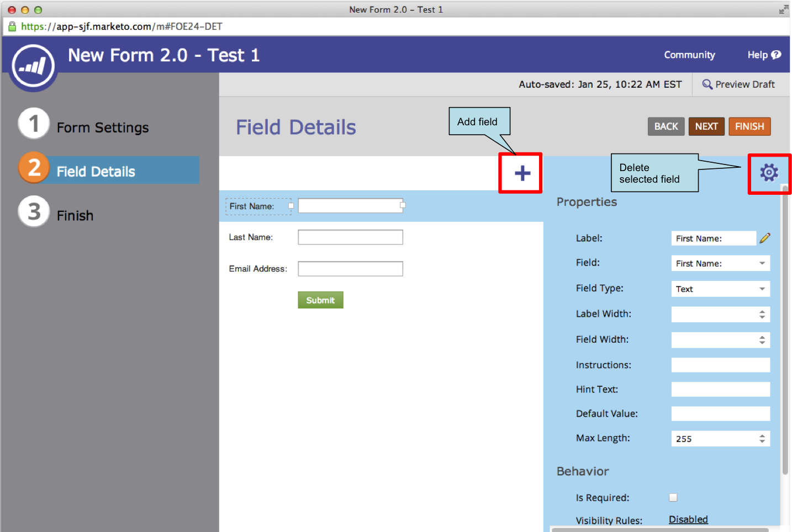Click the fullscreen arrows in title bar
Viewport: 792px width, 532px height.
click(783, 9)
